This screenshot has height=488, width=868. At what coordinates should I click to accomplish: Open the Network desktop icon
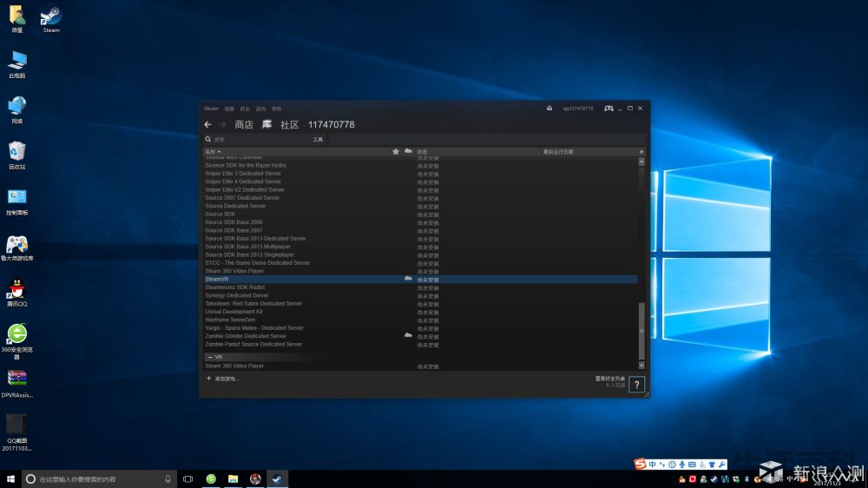(x=17, y=109)
